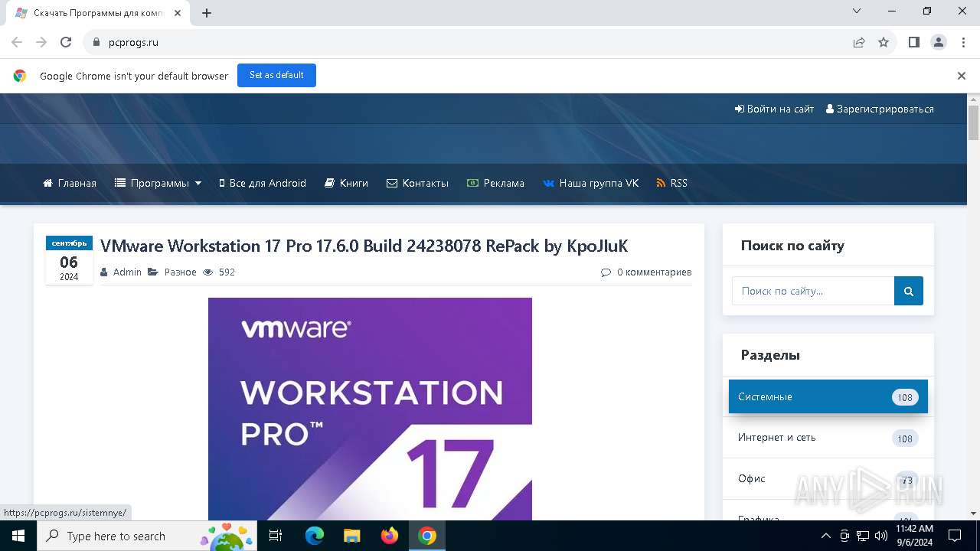The width and height of the screenshot is (980, 551).
Task: Open a new tab with plus icon
Action: (x=207, y=13)
